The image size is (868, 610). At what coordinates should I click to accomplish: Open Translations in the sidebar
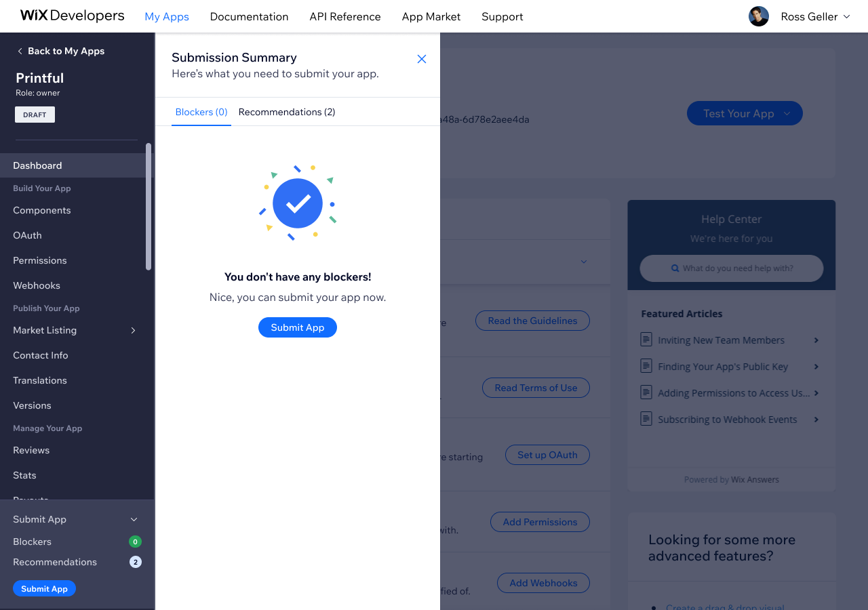click(x=40, y=380)
